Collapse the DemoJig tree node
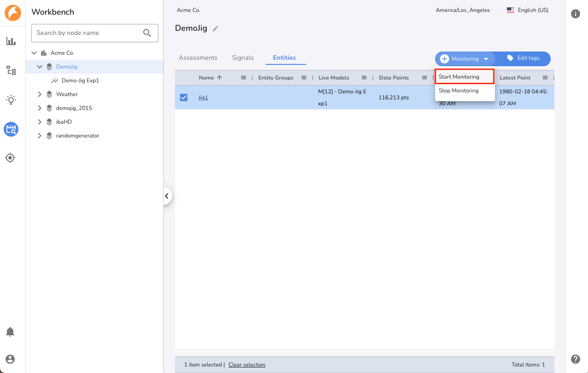 click(x=40, y=67)
